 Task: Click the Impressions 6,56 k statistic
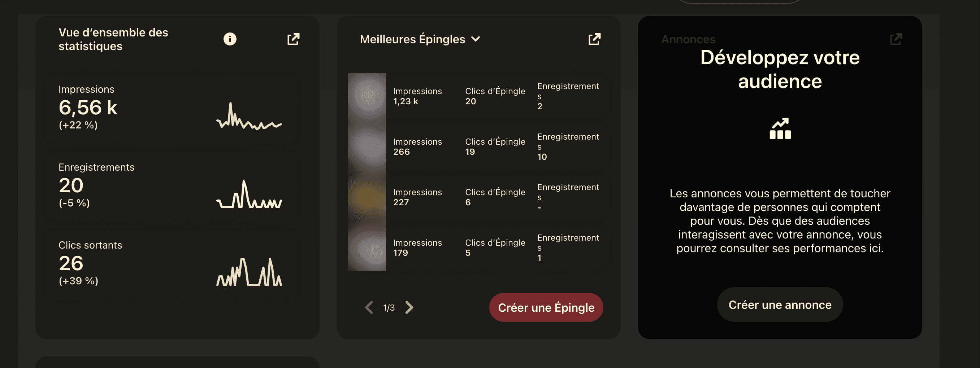click(x=88, y=107)
